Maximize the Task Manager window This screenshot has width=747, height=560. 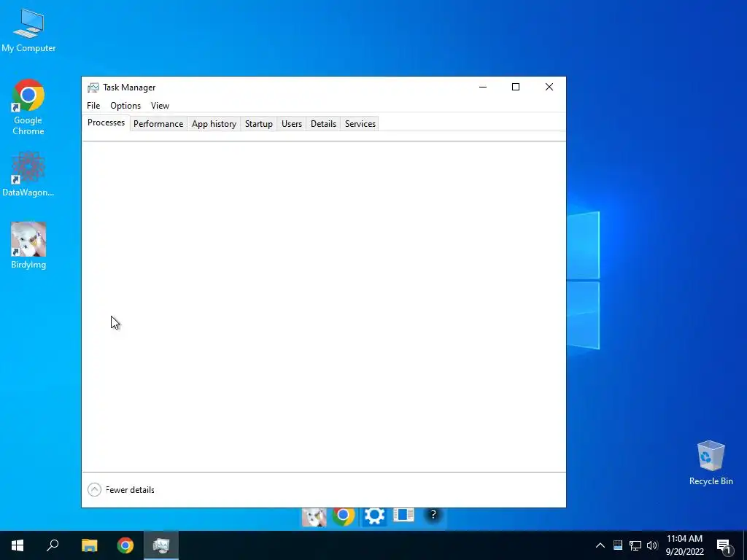[516, 87]
